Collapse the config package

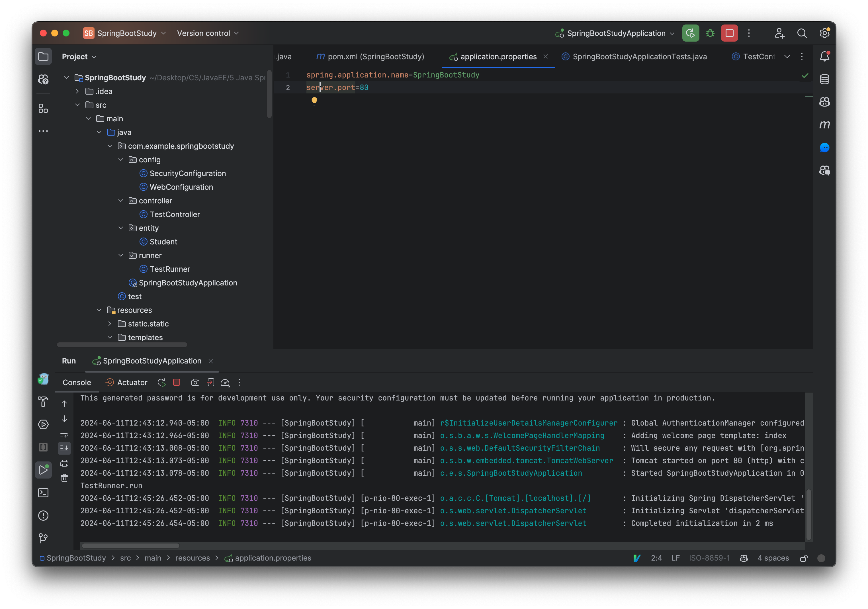click(120, 160)
